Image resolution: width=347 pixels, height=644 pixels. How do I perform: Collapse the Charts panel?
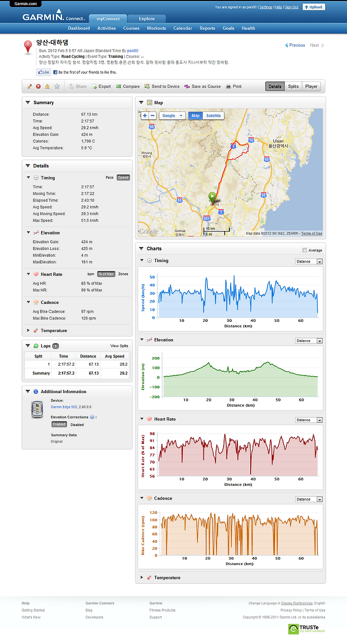(x=142, y=249)
